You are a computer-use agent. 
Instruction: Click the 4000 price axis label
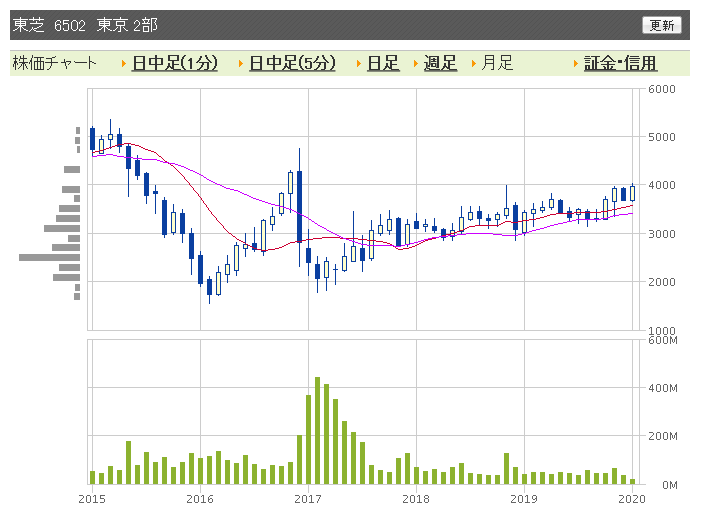coord(662,185)
